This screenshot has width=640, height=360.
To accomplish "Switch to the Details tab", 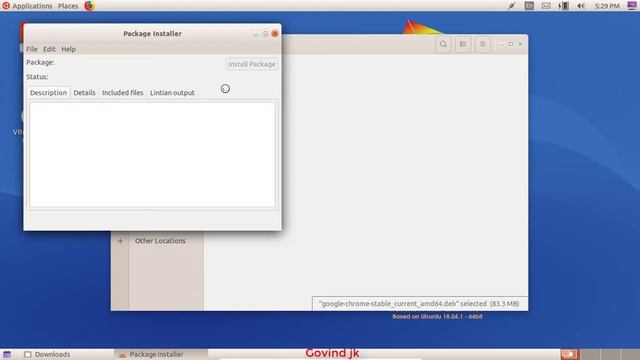I will [x=84, y=93].
